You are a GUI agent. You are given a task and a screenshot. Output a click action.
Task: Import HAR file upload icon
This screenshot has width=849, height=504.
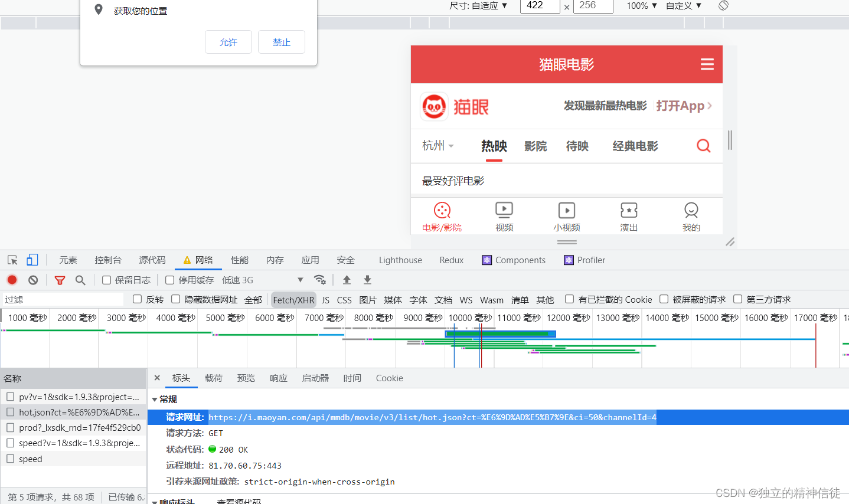(x=347, y=280)
